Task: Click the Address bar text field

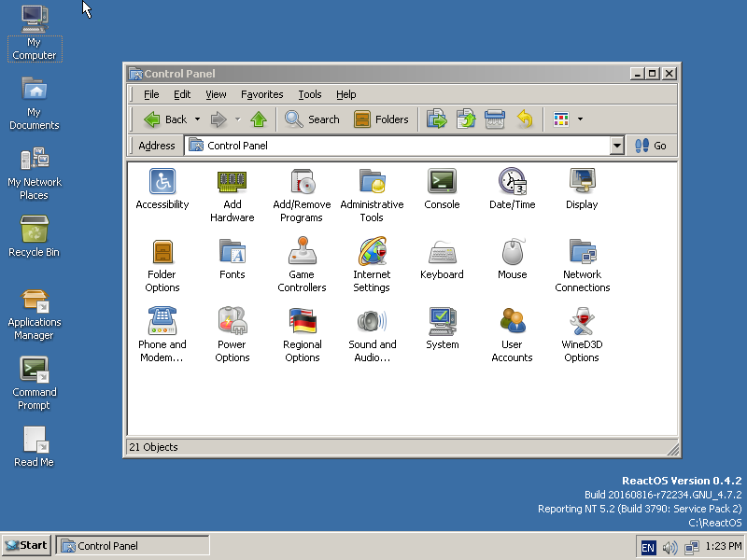Action: 398,146
